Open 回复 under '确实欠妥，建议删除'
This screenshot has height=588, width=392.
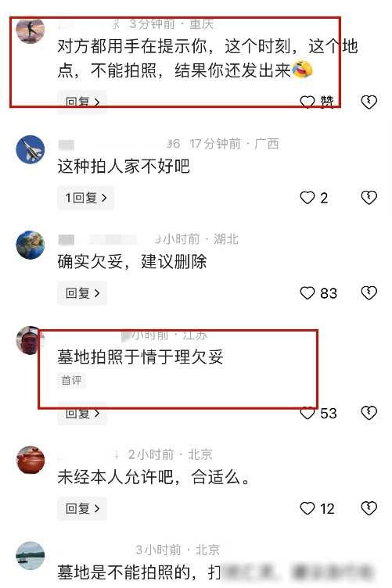(x=82, y=293)
